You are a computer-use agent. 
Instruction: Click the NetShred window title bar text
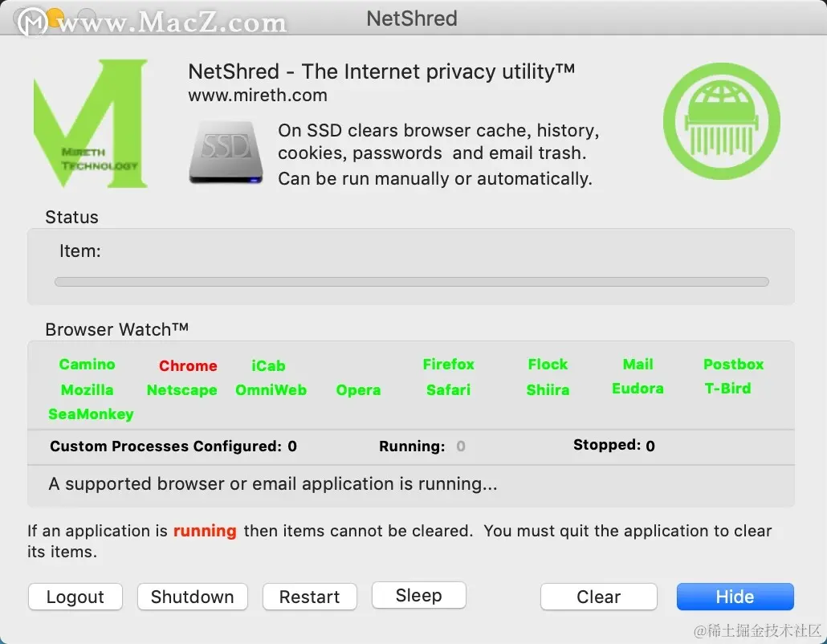pyautogui.click(x=412, y=18)
